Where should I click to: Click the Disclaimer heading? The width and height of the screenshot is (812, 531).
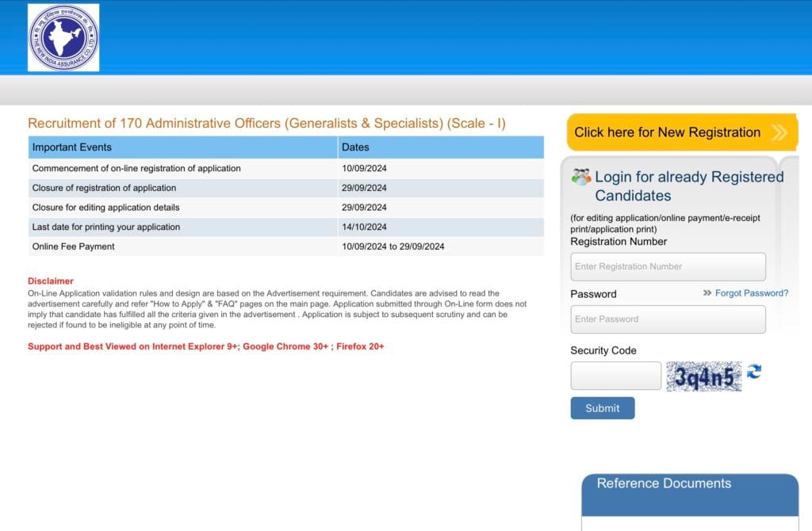point(51,281)
